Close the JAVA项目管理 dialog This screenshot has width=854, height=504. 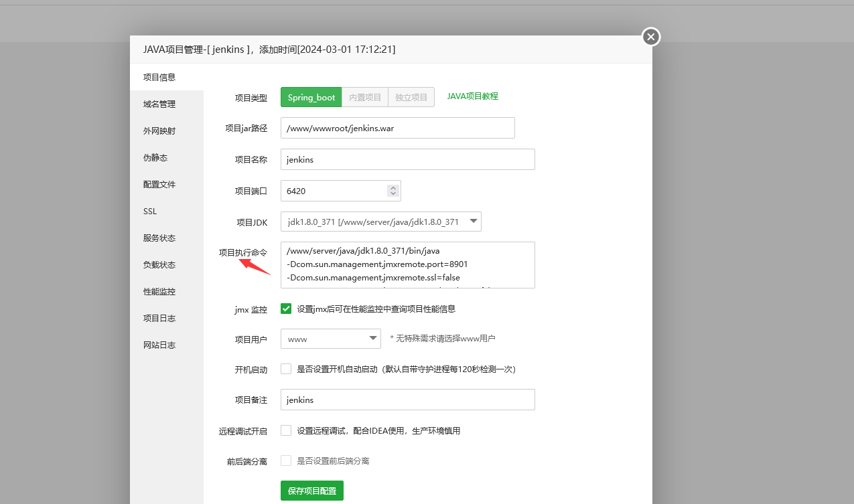[651, 37]
